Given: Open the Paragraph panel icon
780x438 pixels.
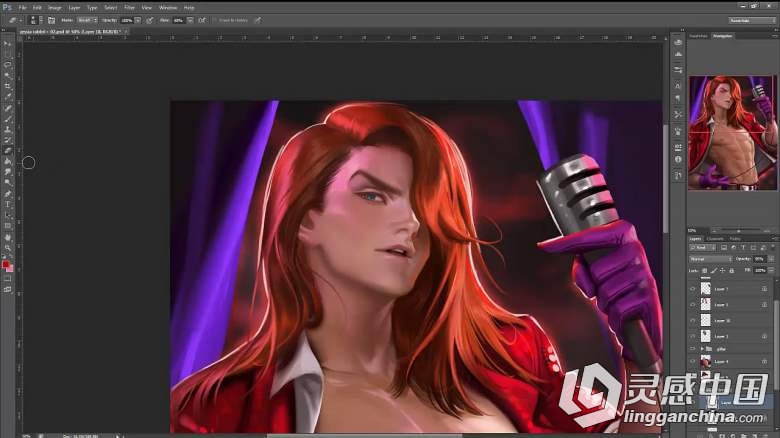Looking at the screenshot, I should coord(678,99).
